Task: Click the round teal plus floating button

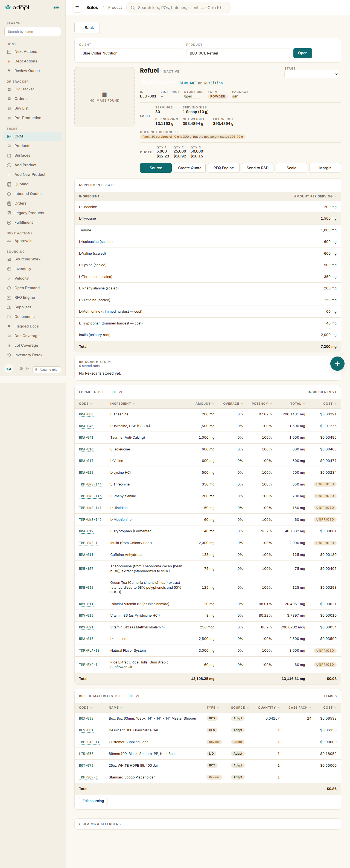Action: pyautogui.click(x=337, y=364)
